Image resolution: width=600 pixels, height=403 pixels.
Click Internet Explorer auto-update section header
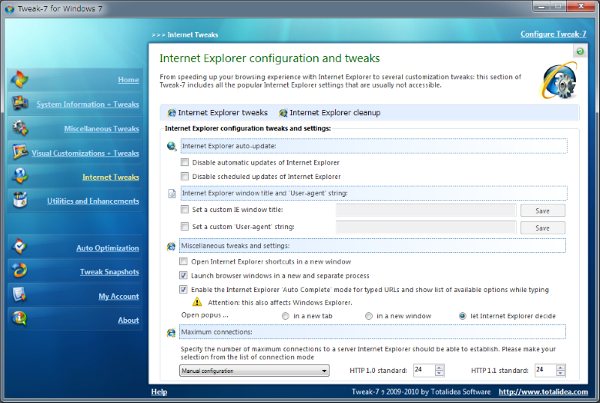374,146
